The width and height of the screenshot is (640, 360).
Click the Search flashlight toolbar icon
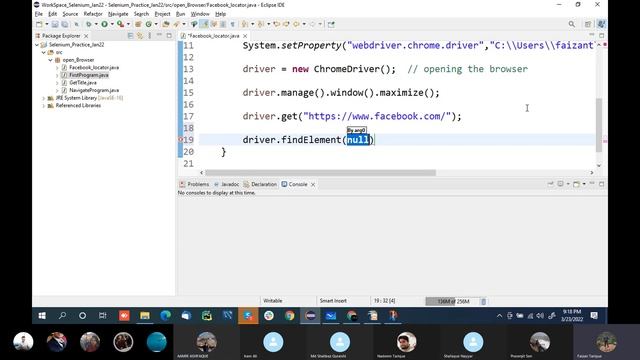pyautogui.click(x=176, y=24)
